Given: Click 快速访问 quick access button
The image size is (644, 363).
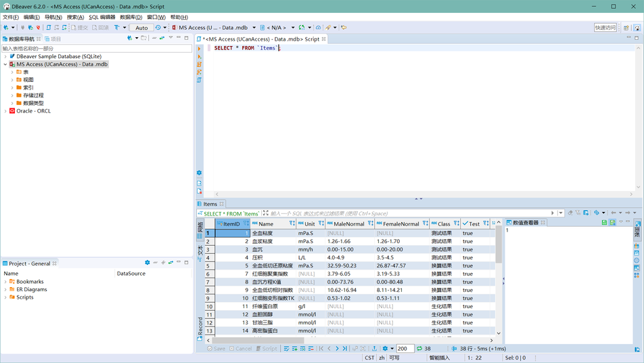Looking at the screenshot, I should (x=605, y=28).
